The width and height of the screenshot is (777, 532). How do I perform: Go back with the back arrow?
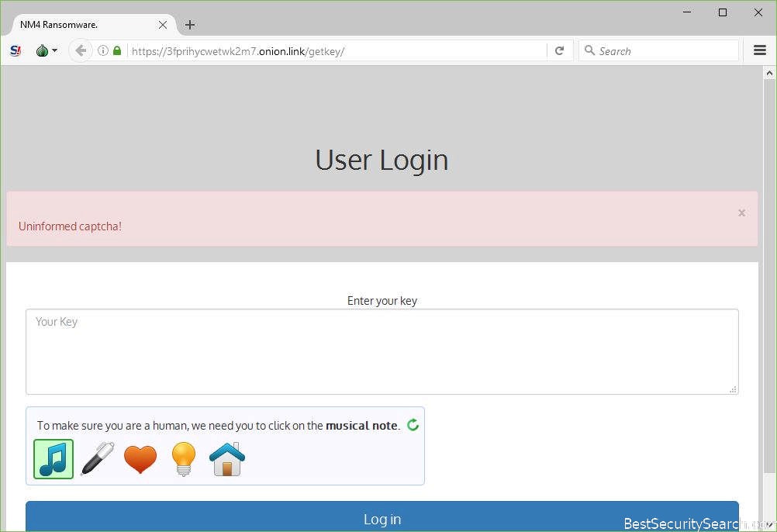tap(81, 51)
